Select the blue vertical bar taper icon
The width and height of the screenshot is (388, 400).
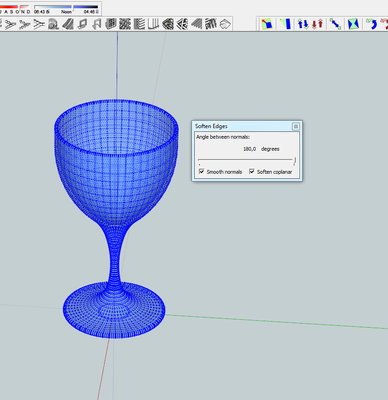286,24
